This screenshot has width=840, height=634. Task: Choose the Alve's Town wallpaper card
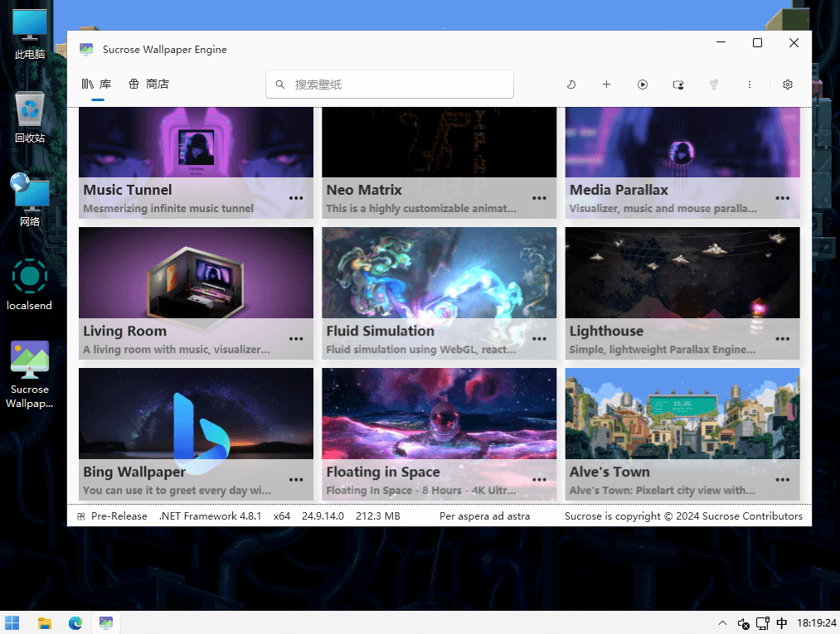pyautogui.click(x=682, y=414)
